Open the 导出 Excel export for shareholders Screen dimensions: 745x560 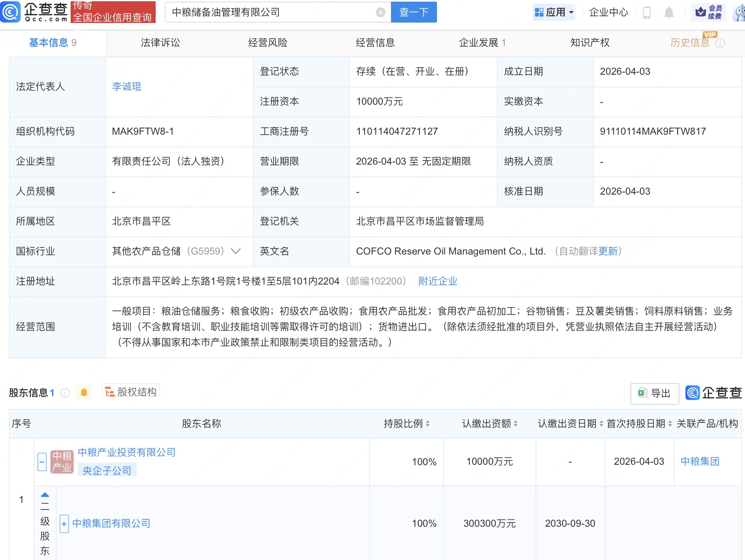point(654,393)
